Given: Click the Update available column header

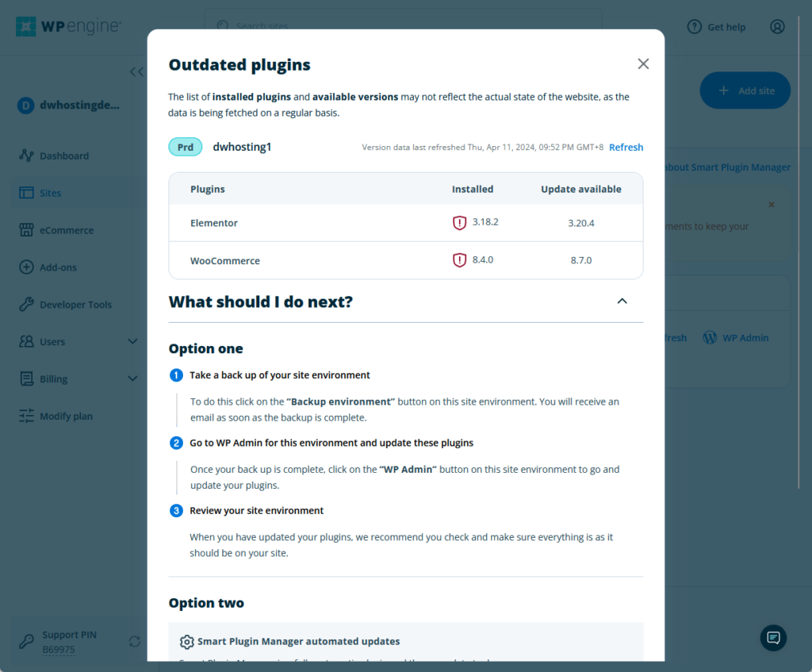Looking at the screenshot, I should click(x=581, y=189).
